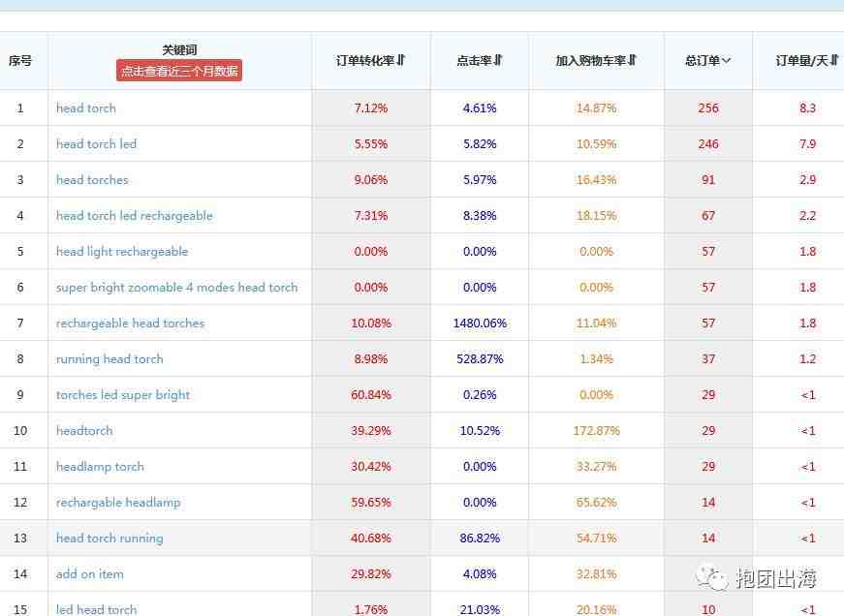Open 'super bright zoomable 4 modes head torch'

pos(176,288)
